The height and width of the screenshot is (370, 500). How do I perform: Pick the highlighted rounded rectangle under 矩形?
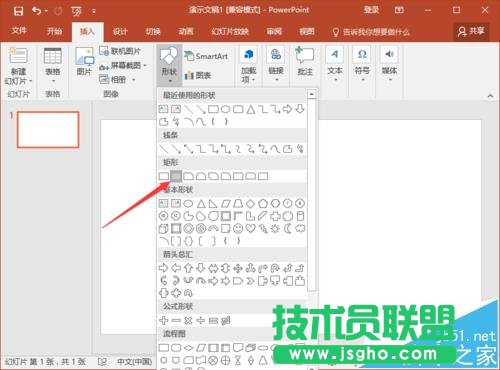(x=176, y=176)
